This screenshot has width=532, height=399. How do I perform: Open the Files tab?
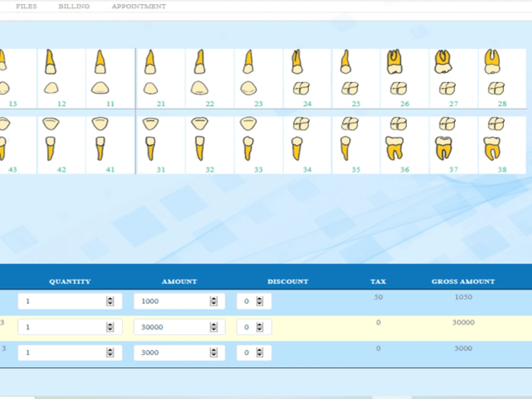tap(26, 6)
